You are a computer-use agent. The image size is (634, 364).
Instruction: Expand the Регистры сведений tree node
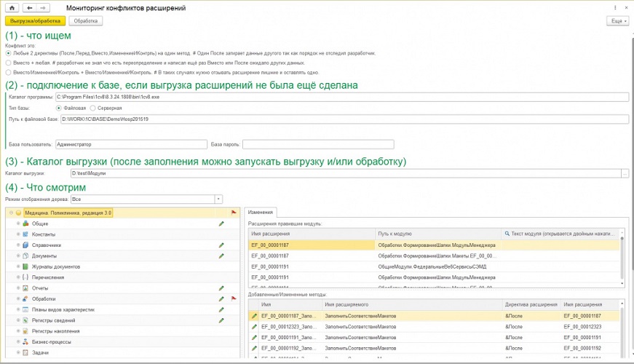coord(17,320)
